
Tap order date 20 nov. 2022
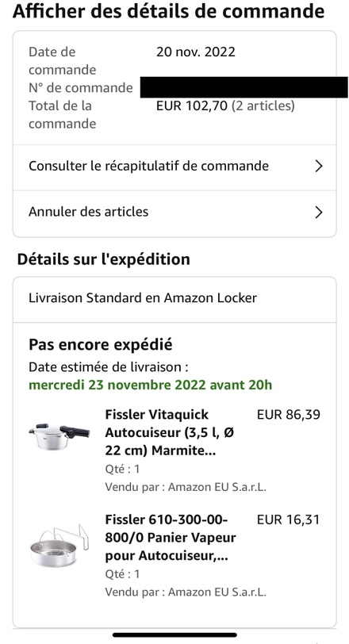pos(195,52)
